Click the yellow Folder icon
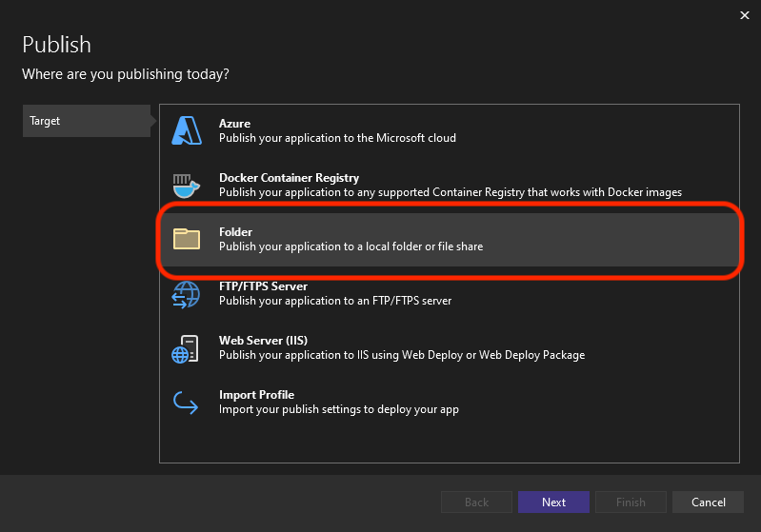This screenshot has height=532, width=761. [187, 239]
